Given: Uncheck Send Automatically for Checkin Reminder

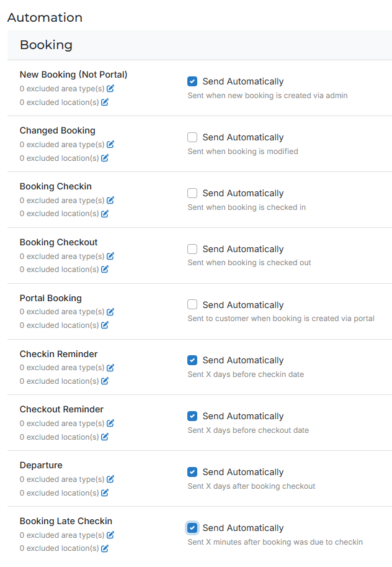Looking at the screenshot, I should (192, 360).
